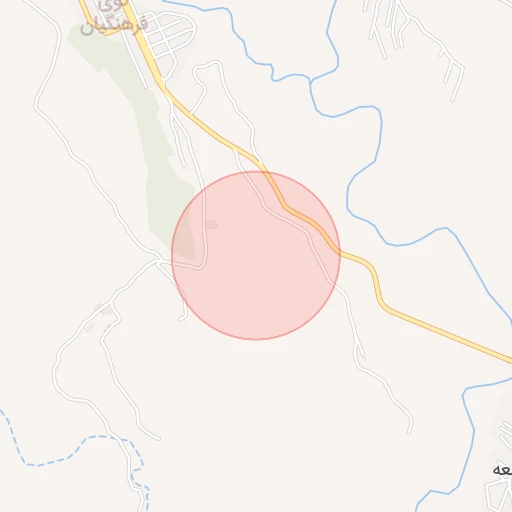Screen dimensions: 512x512
Task: Click the confluence where two blue streams meet
Action: point(310,80)
